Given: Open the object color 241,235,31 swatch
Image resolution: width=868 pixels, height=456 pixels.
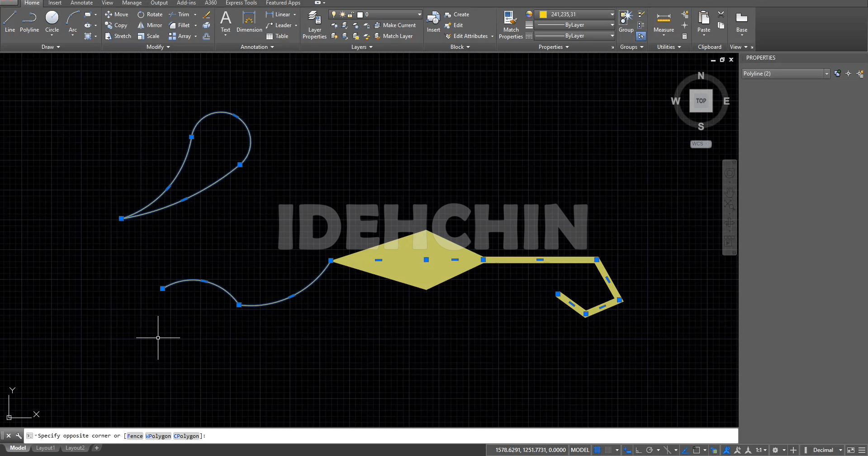Looking at the screenshot, I should pos(543,14).
